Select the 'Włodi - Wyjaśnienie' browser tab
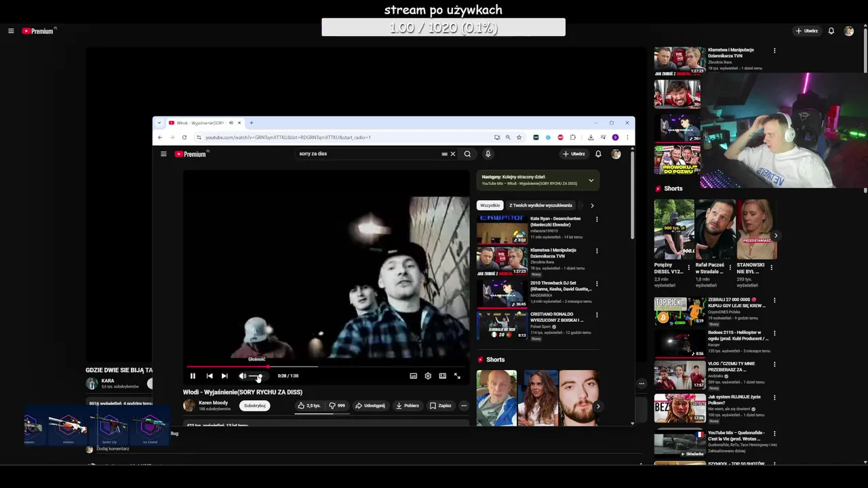 pyautogui.click(x=205, y=123)
